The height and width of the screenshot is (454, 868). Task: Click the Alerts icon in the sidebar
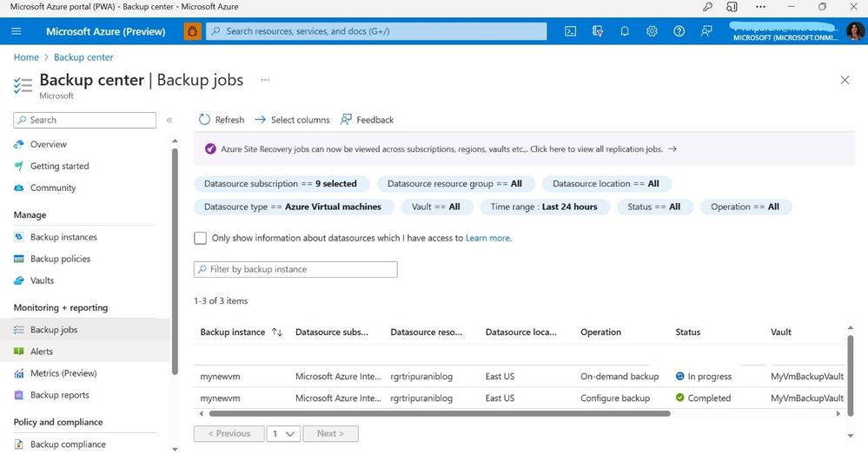(x=19, y=352)
